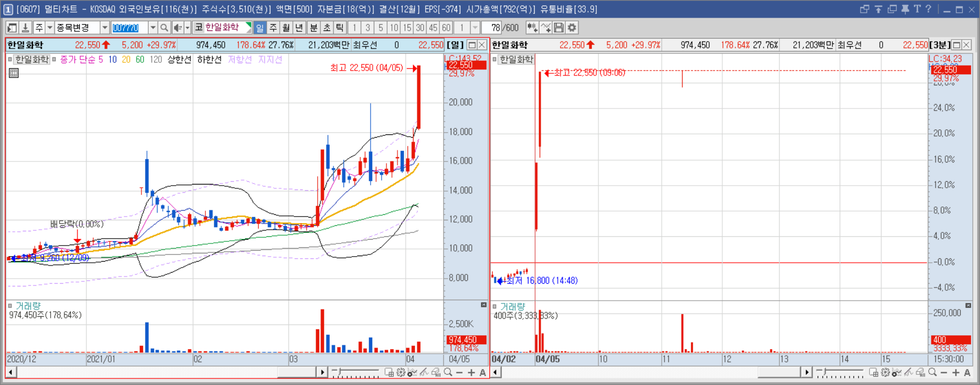Click the cascade-windows icon in the title bar

click(864, 9)
